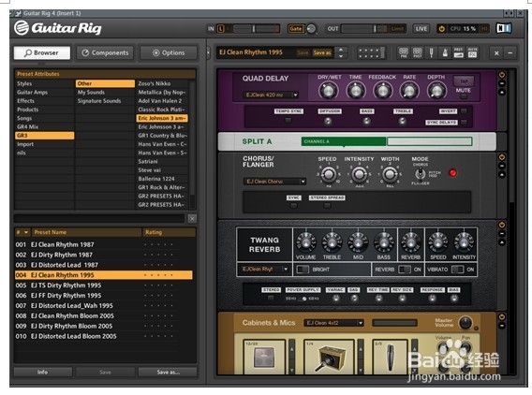Flip the Chorus/Flanger MODE switch
Viewport: 532px width, 395px height.
[421, 173]
